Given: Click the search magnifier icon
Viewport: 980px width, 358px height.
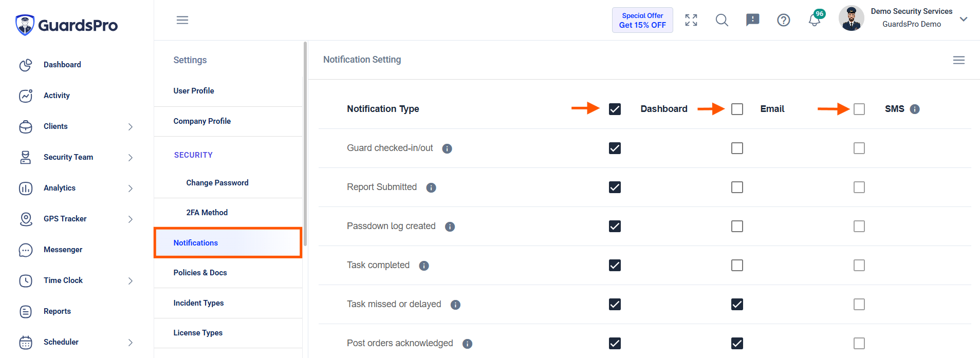Looking at the screenshot, I should click(x=722, y=20).
